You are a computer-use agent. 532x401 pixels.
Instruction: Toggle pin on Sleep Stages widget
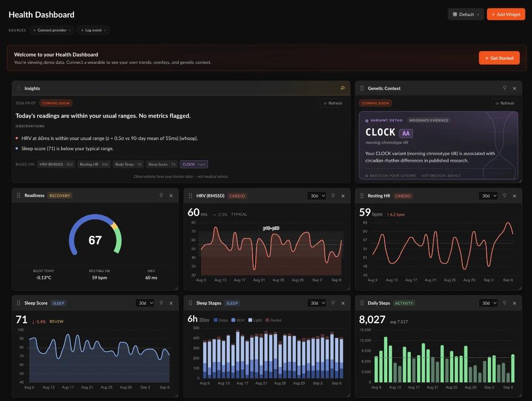333,303
